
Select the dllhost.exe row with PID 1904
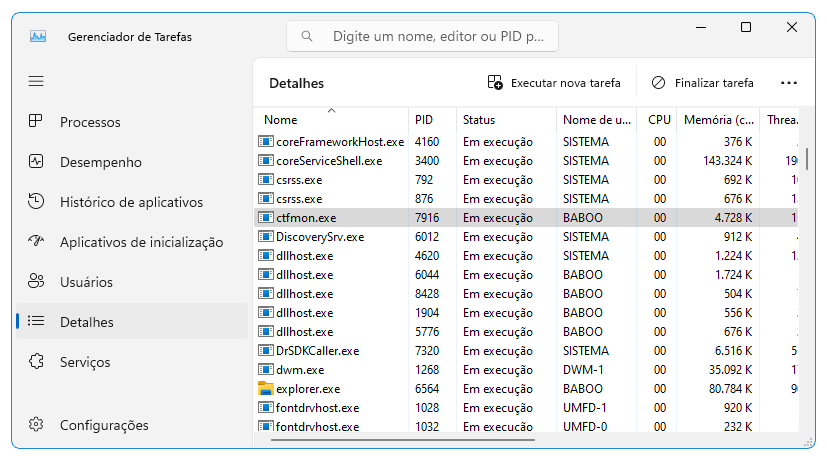[526, 312]
